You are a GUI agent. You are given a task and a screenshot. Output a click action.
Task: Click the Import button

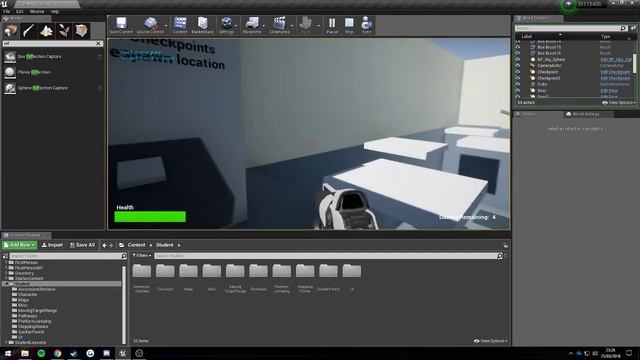52,245
